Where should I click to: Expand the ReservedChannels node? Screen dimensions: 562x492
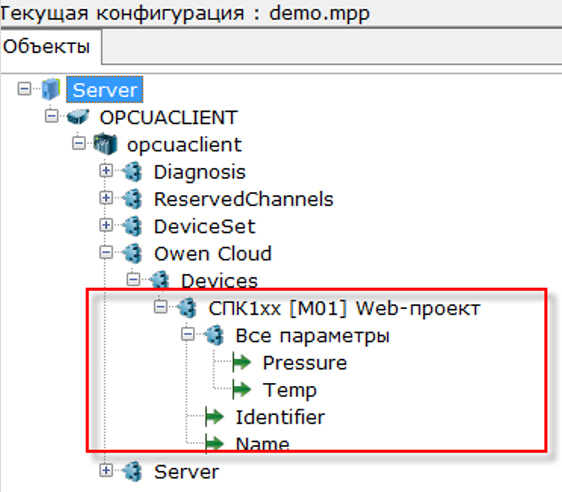pyautogui.click(x=106, y=198)
